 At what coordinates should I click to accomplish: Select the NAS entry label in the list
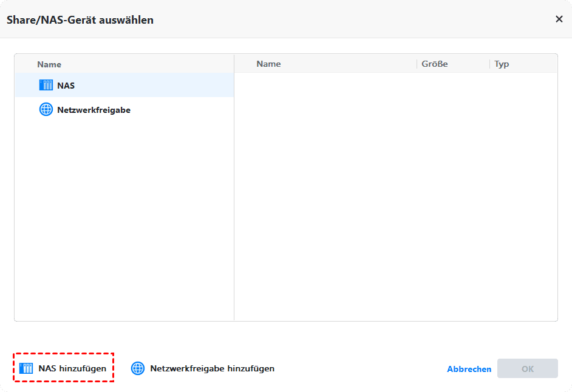click(x=66, y=86)
